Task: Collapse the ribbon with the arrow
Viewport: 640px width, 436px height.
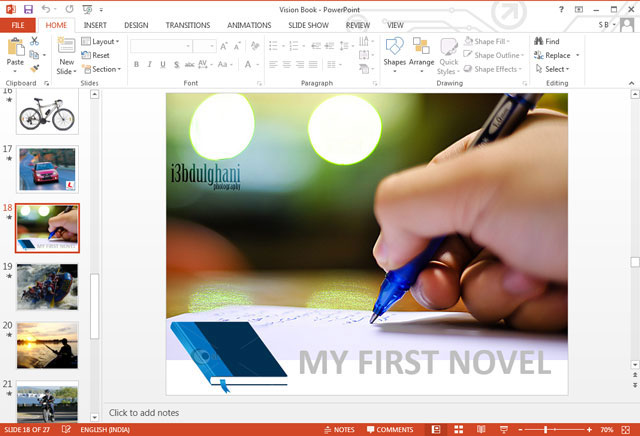Action: (x=631, y=83)
